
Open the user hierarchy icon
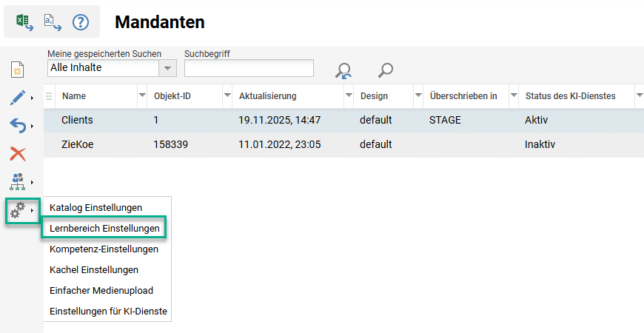pos(18,182)
